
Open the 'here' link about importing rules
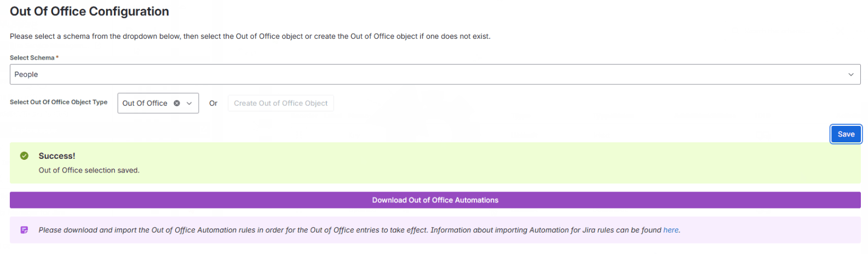tap(670, 230)
